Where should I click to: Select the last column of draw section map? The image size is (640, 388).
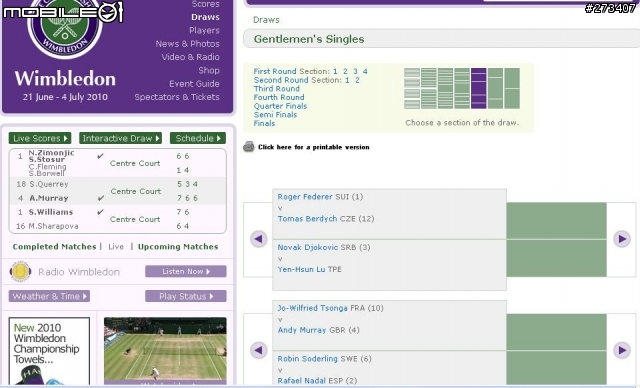512,89
